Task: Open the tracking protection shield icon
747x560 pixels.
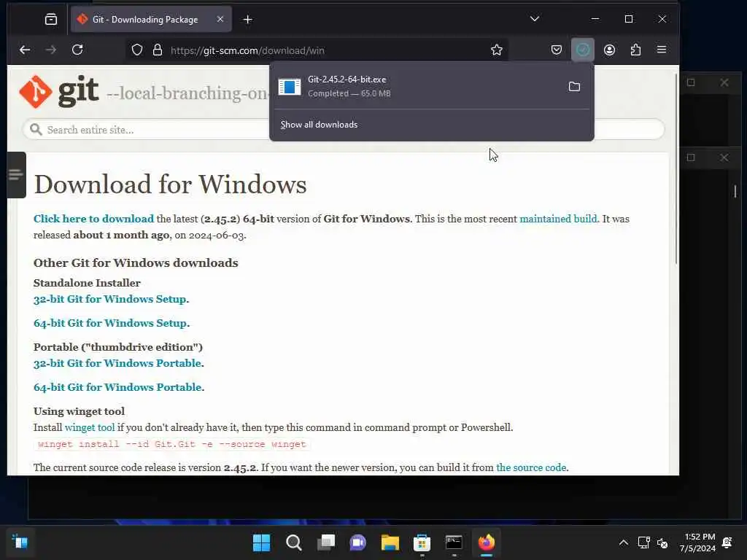Action: click(x=137, y=50)
